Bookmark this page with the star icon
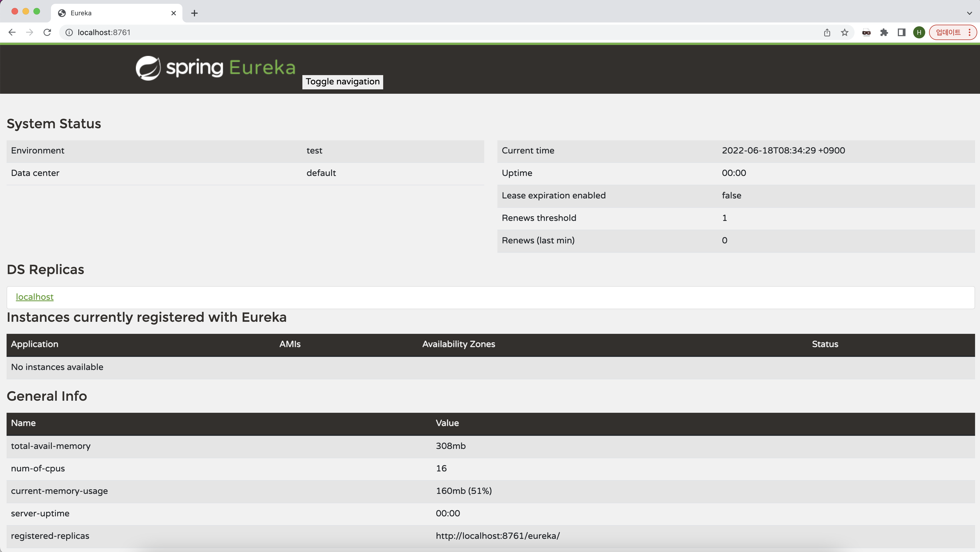Viewport: 980px width, 552px height. tap(845, 32)
